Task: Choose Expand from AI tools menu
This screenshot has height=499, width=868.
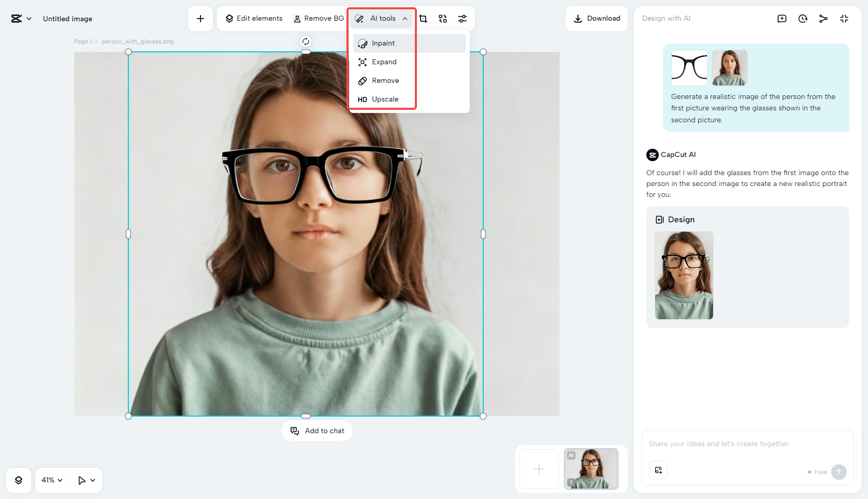Action: [409, 62]
